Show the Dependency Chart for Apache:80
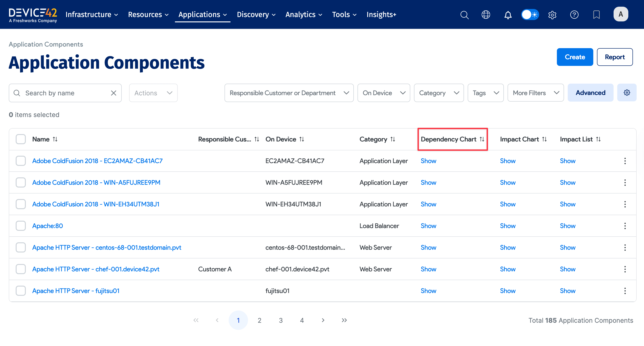644x346 pixels. [428, 226]
